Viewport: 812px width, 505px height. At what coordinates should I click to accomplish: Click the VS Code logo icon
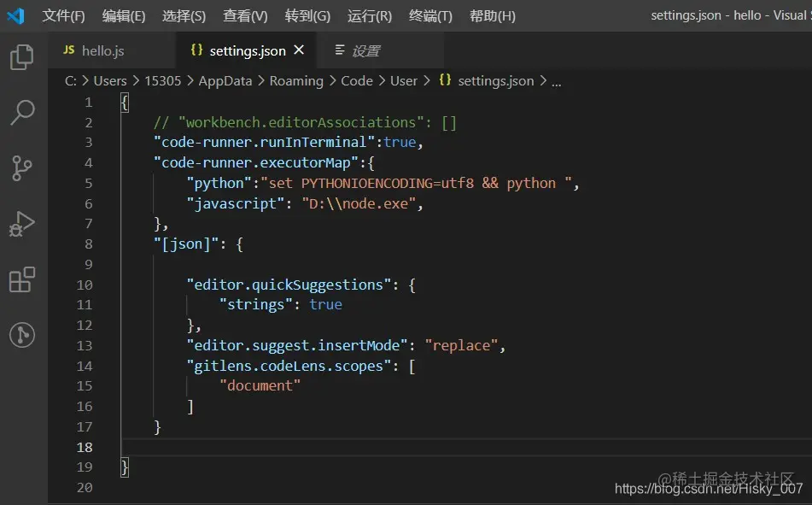[x=16, y=15]
